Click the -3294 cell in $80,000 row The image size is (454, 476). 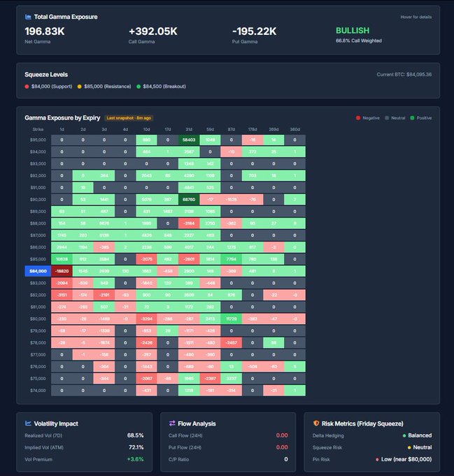tap(146, 318)
